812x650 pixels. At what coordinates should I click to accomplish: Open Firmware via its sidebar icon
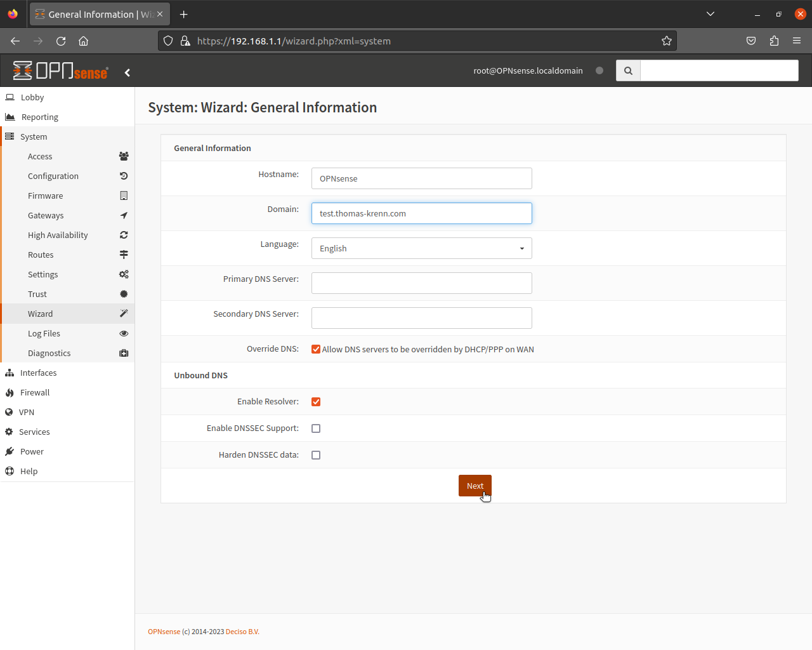point(124,196)
